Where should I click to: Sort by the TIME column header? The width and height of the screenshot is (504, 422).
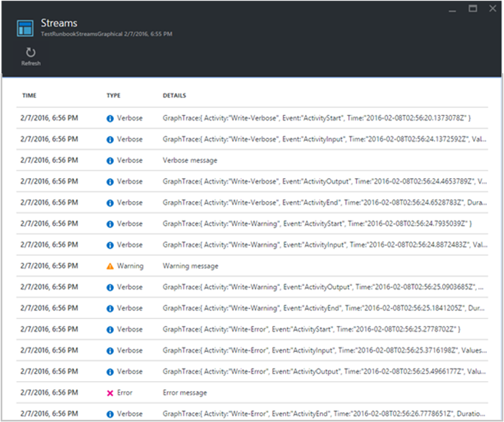[29, 96]
